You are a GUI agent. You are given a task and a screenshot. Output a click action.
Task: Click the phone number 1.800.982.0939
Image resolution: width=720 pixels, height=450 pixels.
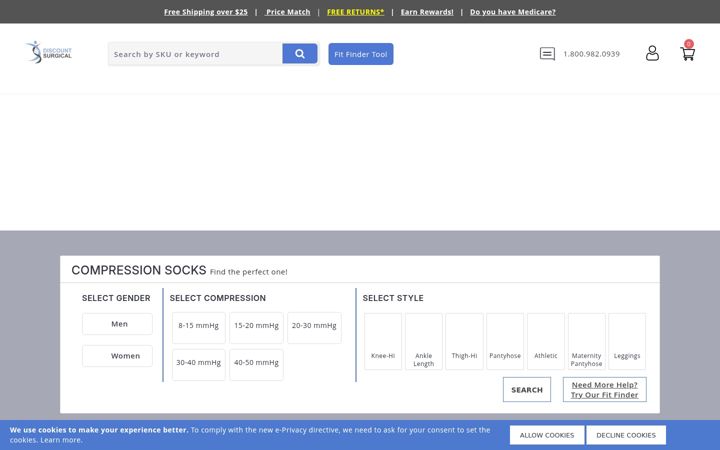pos(591,54)
